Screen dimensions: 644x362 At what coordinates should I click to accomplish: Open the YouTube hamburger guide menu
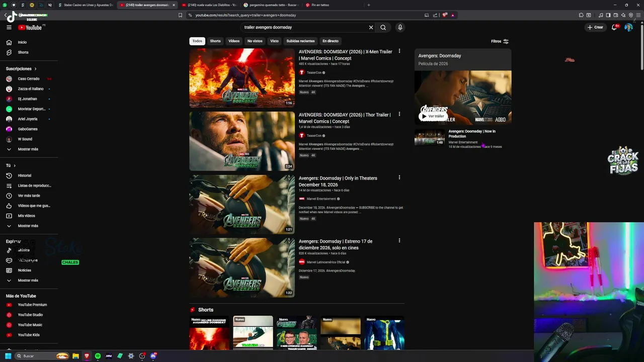[x=9, y=27]
